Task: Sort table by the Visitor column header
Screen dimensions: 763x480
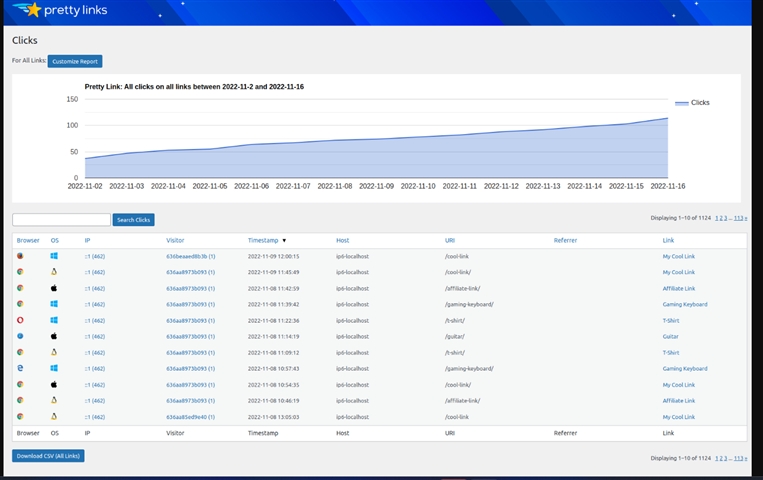Action: (x=175, y=240)
